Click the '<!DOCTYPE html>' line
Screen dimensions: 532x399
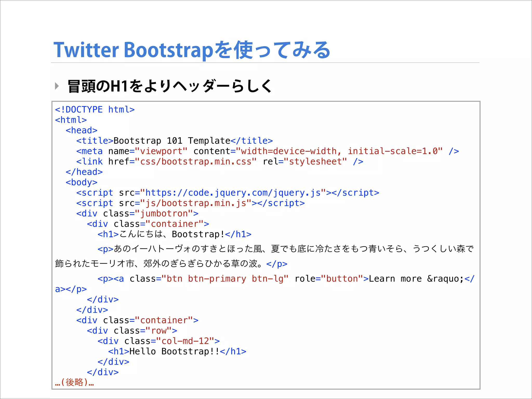[95, 110]
